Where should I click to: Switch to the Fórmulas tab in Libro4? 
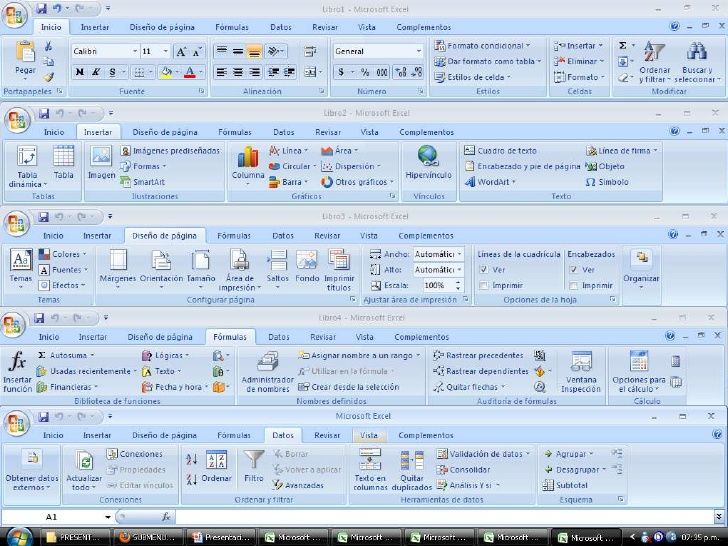tap(229, 337)
